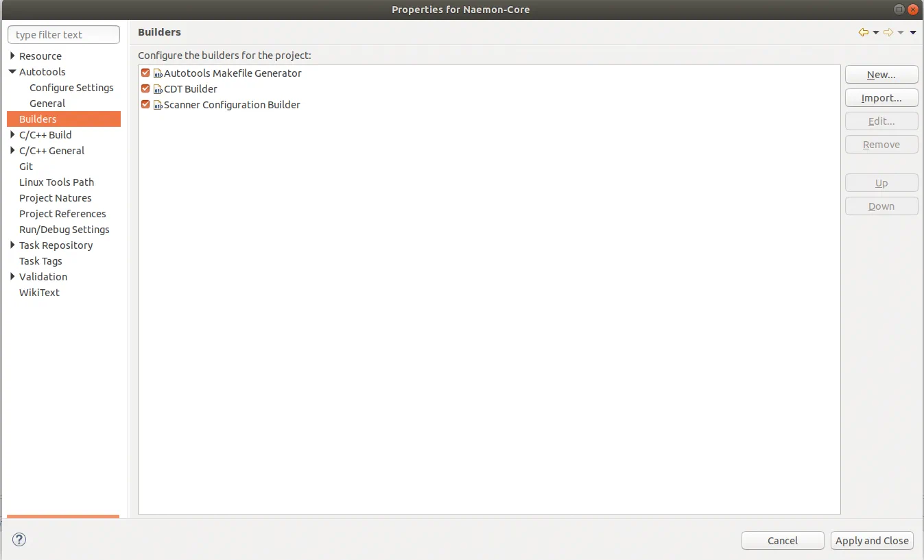Focus the type filter text field
924x560 pixels.
(64, 35)
